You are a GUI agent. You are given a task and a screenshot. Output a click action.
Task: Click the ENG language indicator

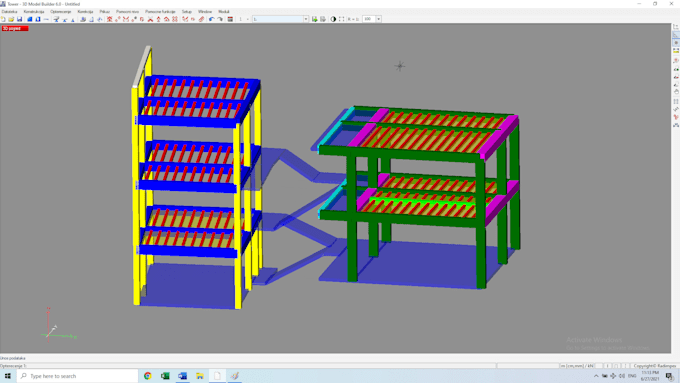632,376
